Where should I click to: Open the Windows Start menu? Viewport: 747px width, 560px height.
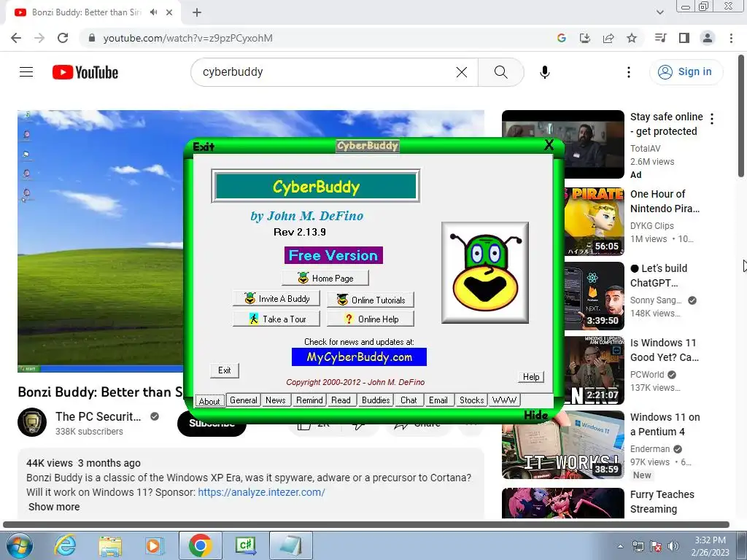point(19,545)
